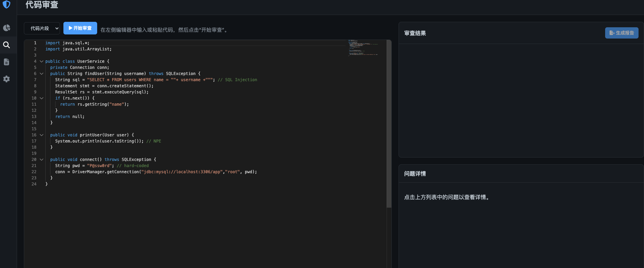Screen dimensions: 644x268
Task: Click the 生成报告 button
Action: 621,33
